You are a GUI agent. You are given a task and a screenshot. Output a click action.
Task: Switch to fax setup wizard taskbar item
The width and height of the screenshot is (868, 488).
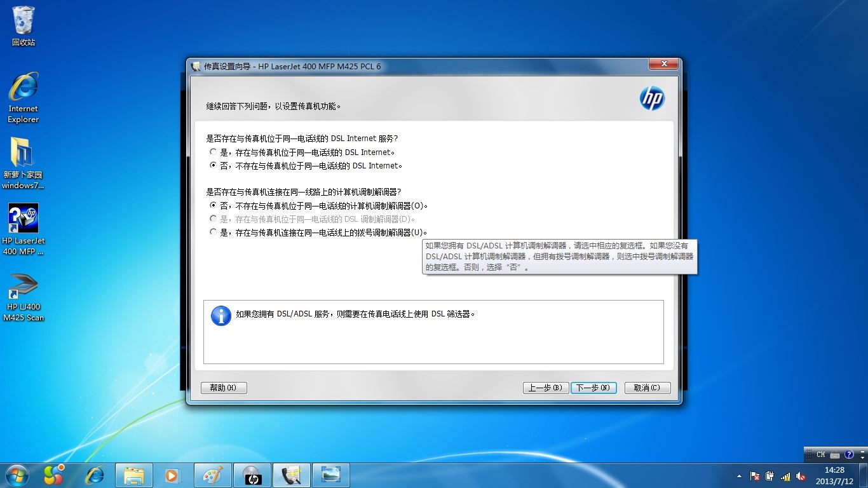click(292, 475)
